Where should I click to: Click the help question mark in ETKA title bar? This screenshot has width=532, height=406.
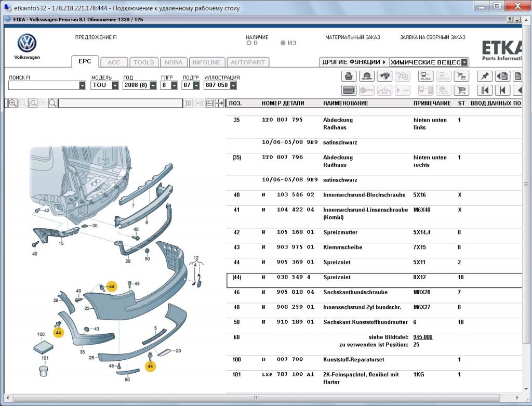[x=510, y=20]
